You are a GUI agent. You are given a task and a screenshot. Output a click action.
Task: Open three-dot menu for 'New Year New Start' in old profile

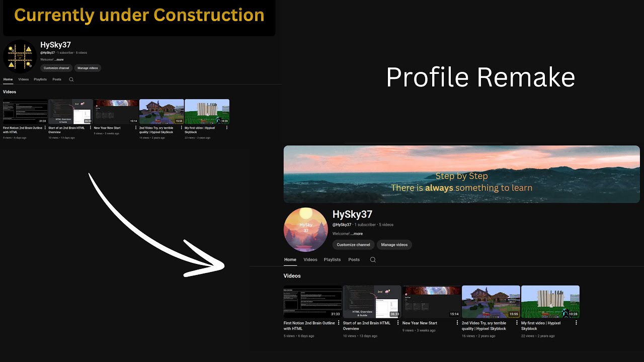[x=136, y=128]
